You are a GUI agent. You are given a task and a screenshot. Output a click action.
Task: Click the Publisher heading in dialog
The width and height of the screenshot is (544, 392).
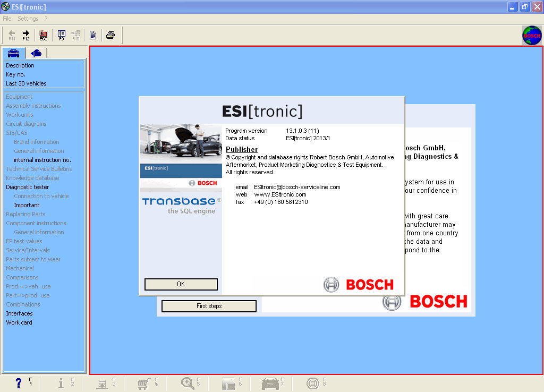pyautogui.click(x=242, y=149)
